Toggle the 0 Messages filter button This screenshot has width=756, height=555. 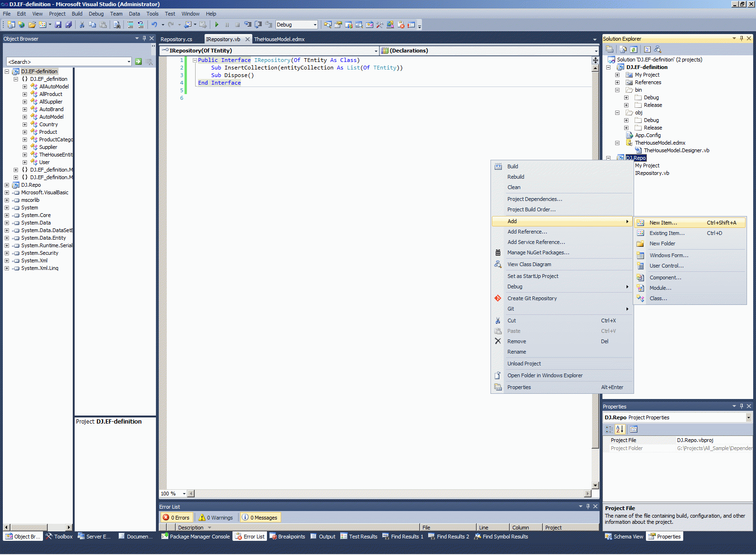coord(260,518)
